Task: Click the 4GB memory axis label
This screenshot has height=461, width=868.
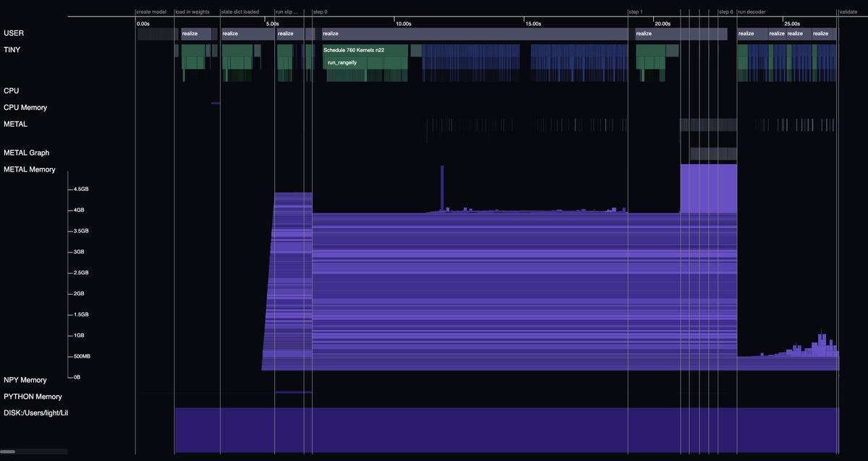Action: coord(79,210)
